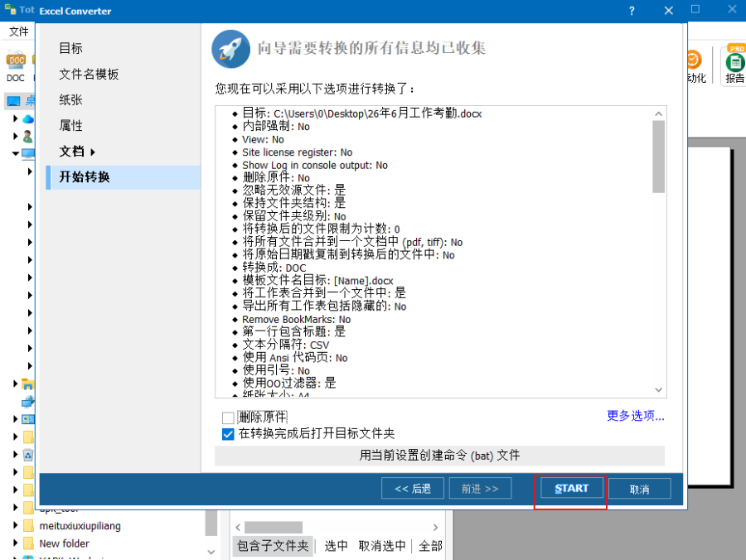The height and width of the screenshot is (560, 746).
Task: Click the app icon in the title bar
Action: pos(11,9)
